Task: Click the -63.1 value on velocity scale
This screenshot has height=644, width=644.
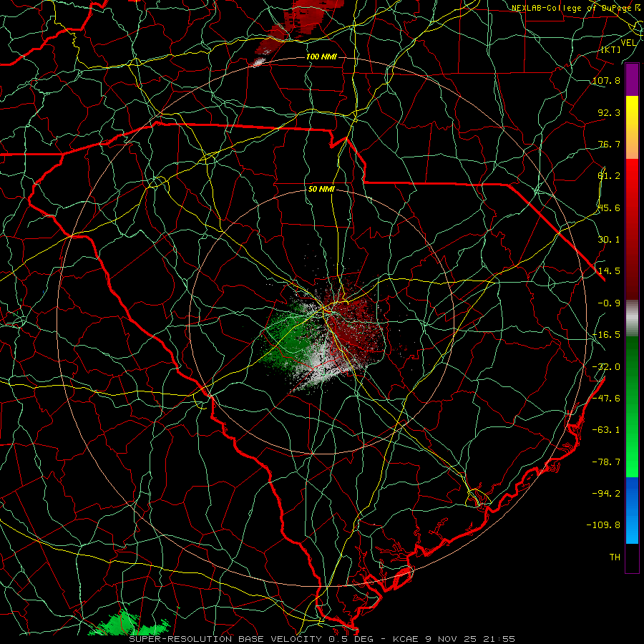Action: click(x=606, y=430)
